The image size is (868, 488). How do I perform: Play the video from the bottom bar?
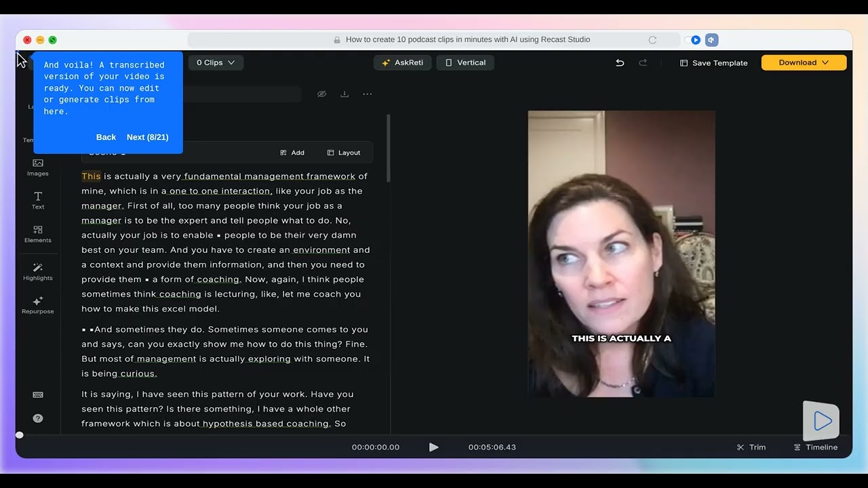click(434, 447)
